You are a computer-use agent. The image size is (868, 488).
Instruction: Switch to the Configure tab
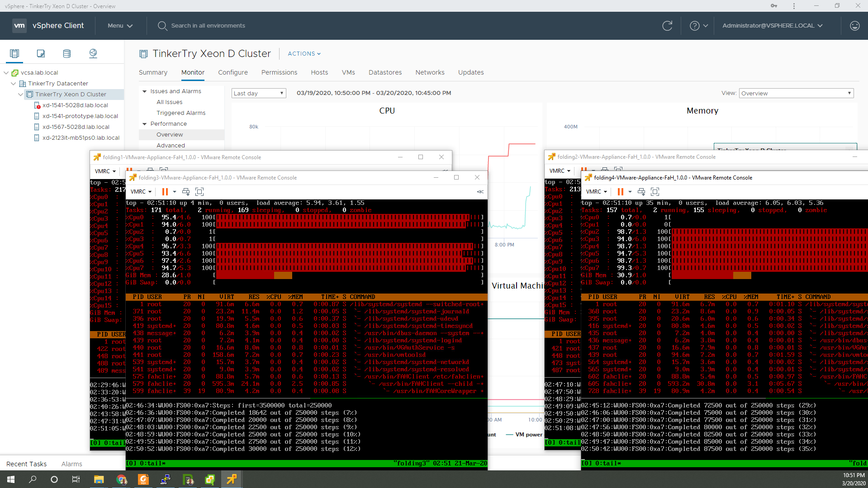(233, 72)
